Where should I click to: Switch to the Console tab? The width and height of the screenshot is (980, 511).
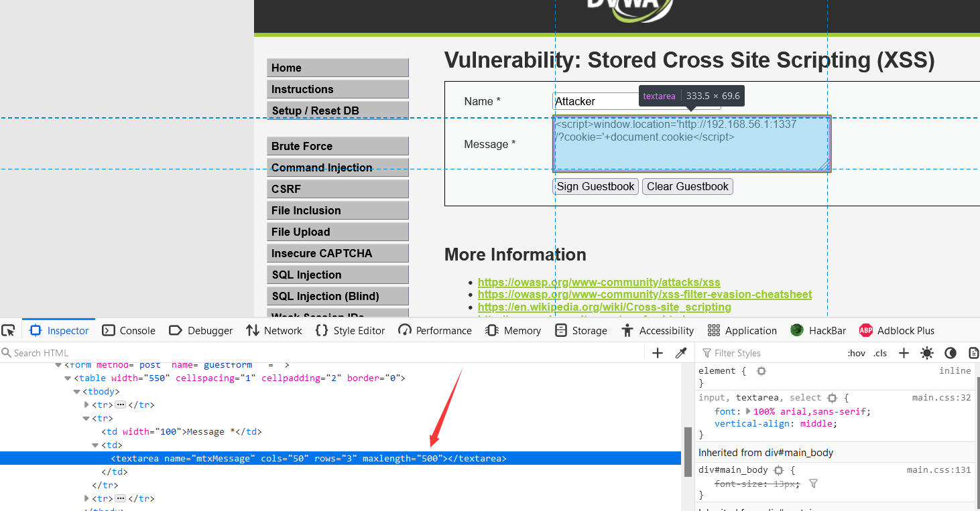pos(129,330)
